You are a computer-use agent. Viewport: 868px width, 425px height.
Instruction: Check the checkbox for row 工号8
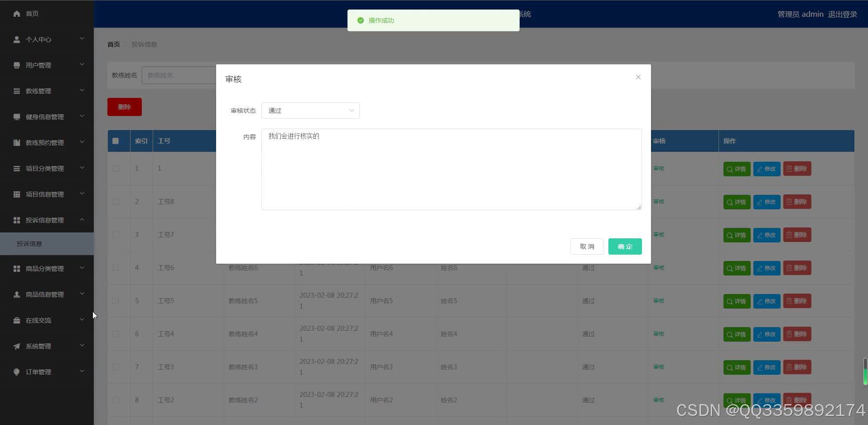click(116, 202)
